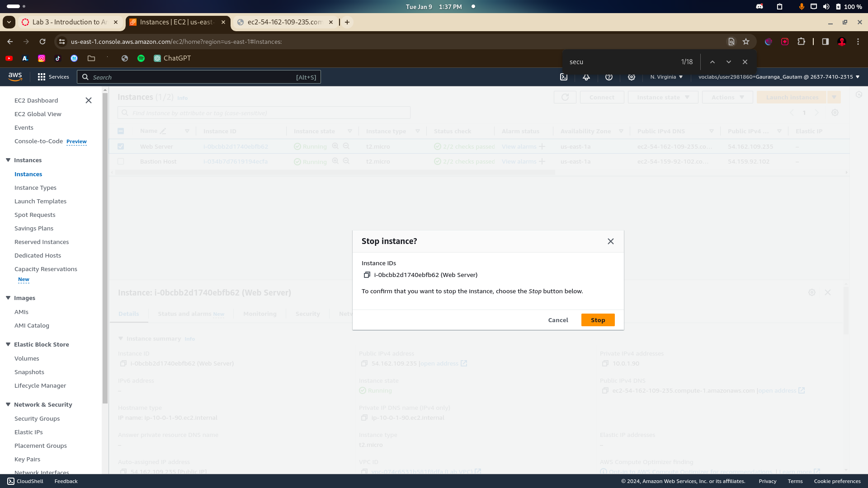868x488 pixels.
Task: Click the AWS logo home icon
Action: click(x=15, y=77)
